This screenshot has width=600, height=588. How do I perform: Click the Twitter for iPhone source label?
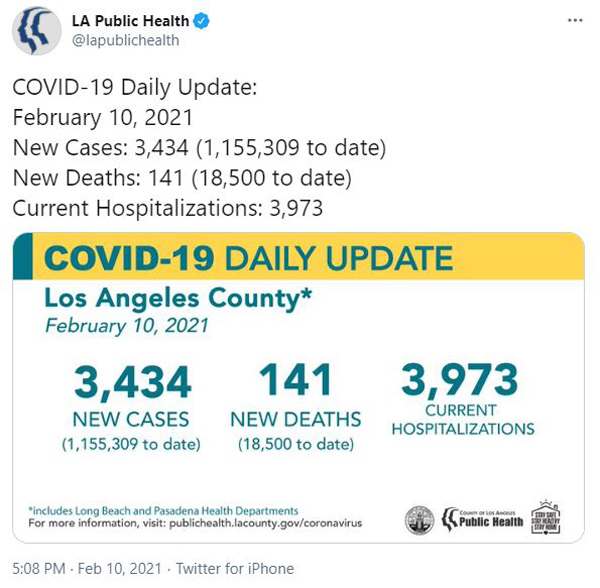235,568
